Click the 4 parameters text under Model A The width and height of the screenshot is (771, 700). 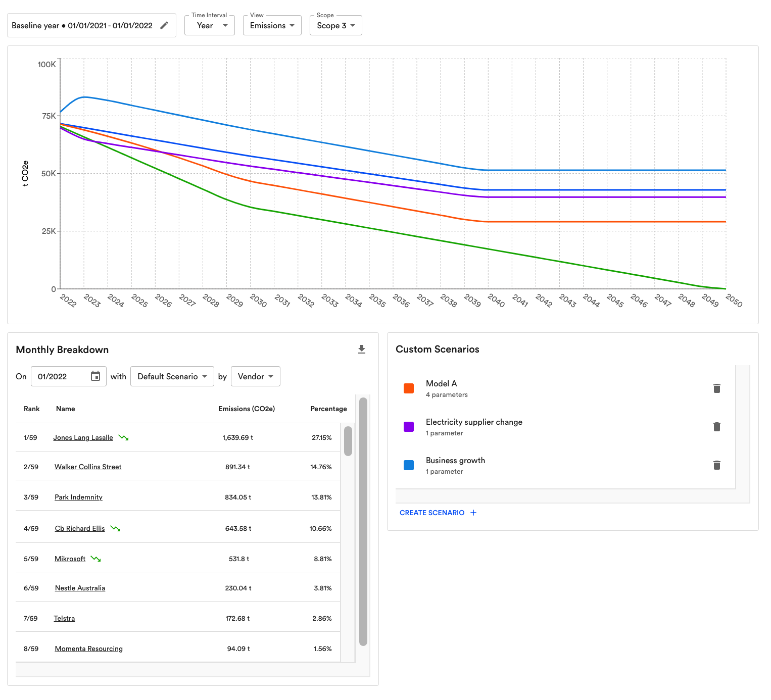[447, 394]
